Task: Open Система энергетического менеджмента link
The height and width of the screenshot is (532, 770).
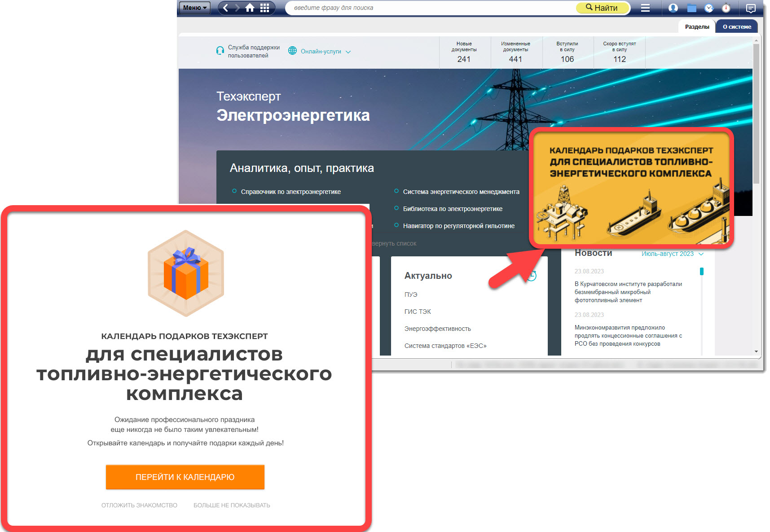Action: pos(461,192)
